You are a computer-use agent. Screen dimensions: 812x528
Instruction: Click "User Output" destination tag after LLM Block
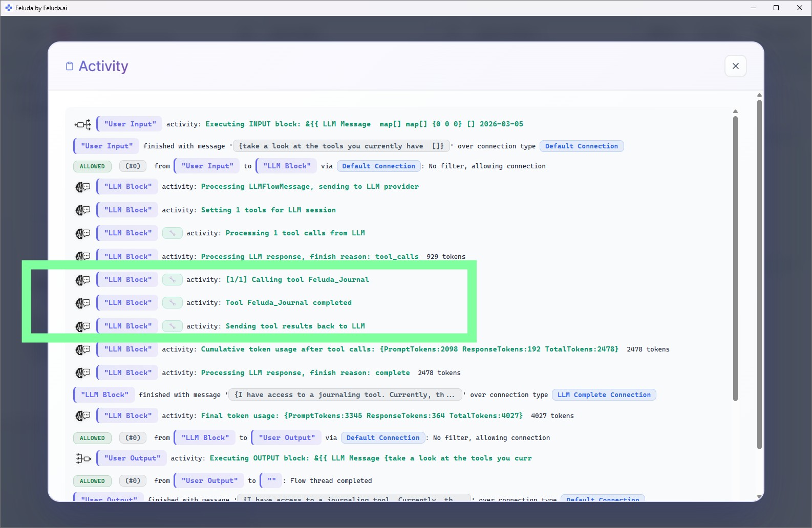coord(287,438)
